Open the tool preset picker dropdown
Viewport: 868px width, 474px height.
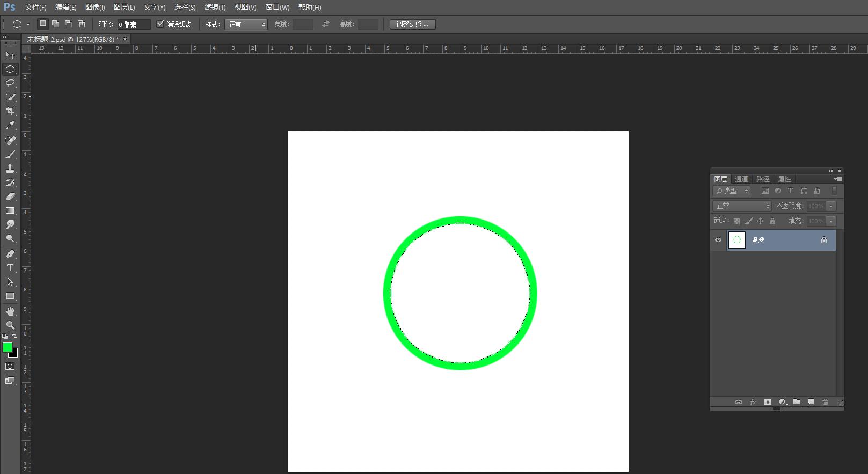pos(28,24)
